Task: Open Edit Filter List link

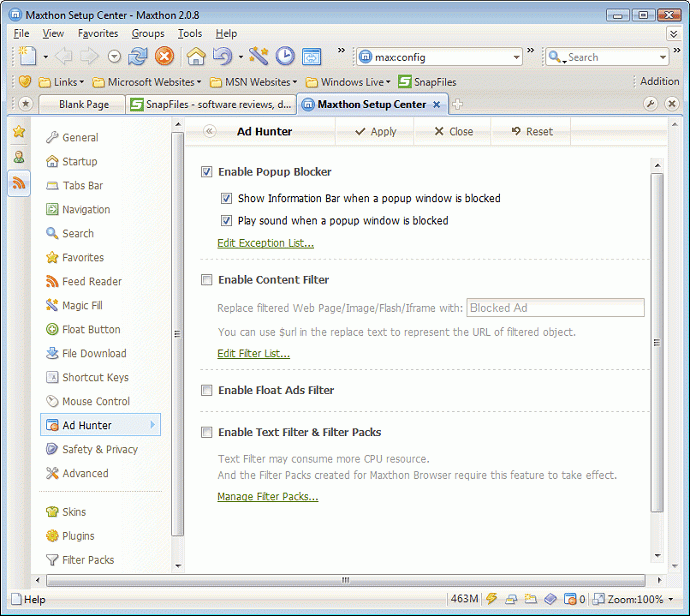Action: (253, 353)
